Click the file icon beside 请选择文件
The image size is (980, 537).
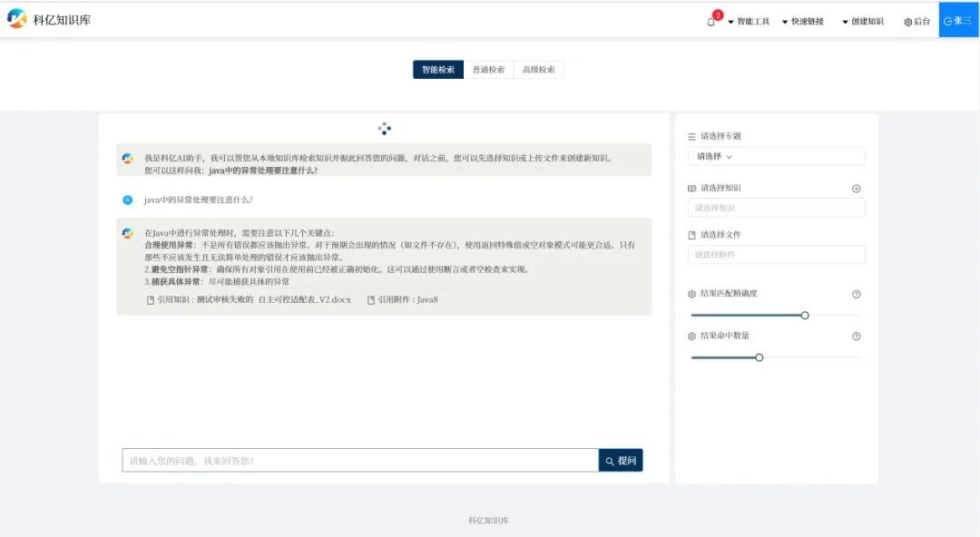tap(691, 234)
